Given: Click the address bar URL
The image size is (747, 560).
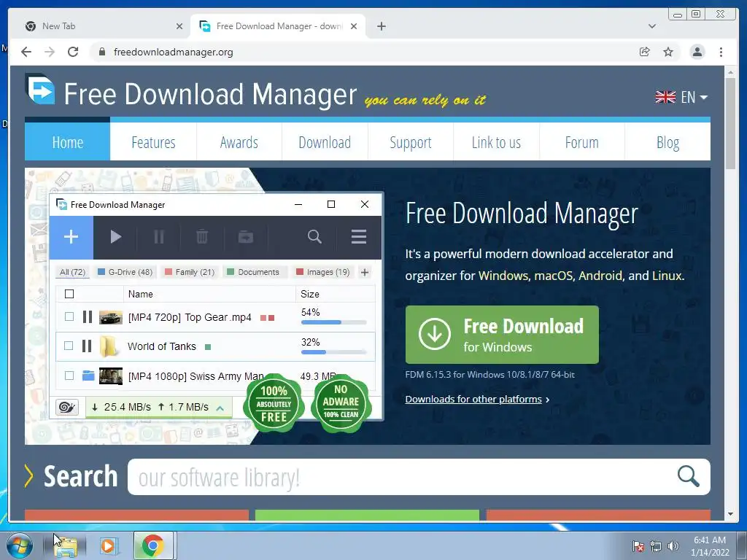Looking at the screenshot, I should (174, 52).
